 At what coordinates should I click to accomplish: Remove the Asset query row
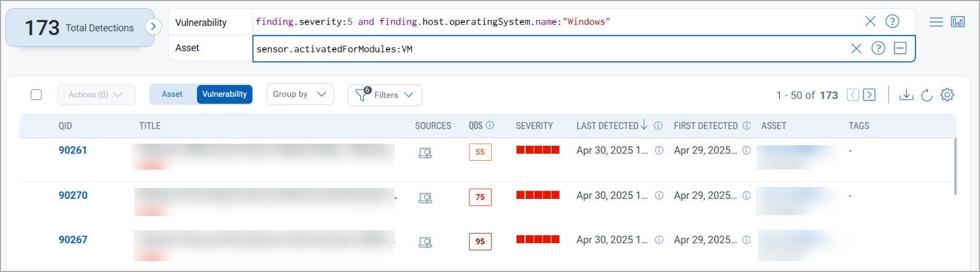tap(901, 48)
